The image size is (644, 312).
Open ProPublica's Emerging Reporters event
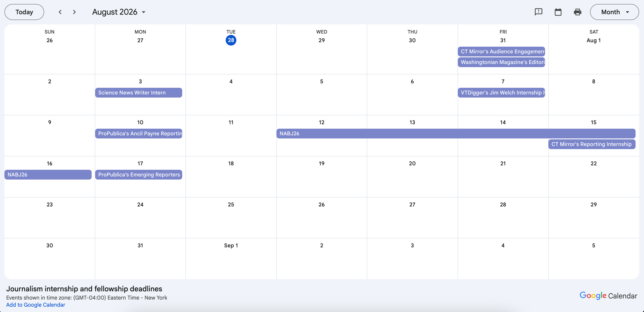pos(138,174)
